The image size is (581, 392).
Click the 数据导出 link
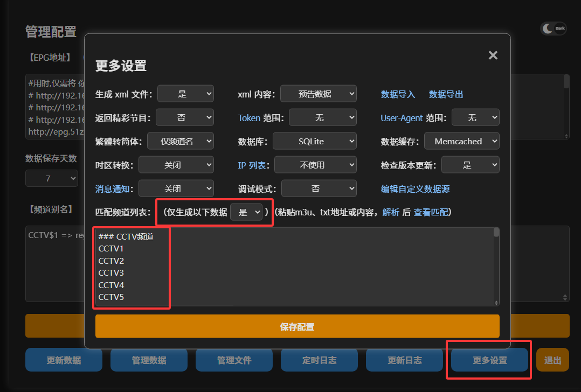coord(446,94)
